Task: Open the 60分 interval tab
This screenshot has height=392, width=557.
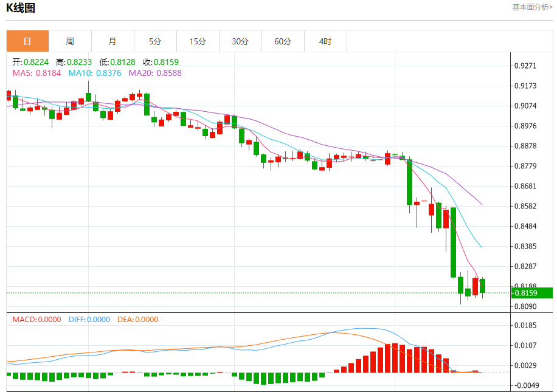Action: click(283, 41)
